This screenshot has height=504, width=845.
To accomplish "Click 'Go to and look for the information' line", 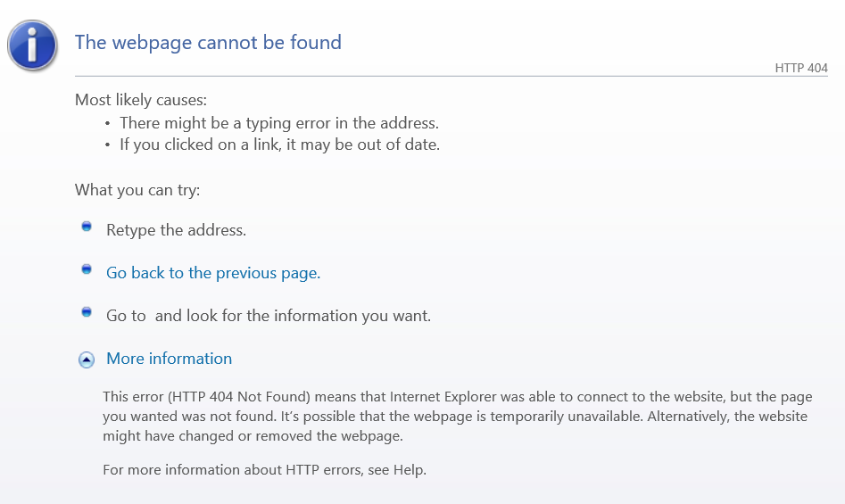I will click(269, 316).
